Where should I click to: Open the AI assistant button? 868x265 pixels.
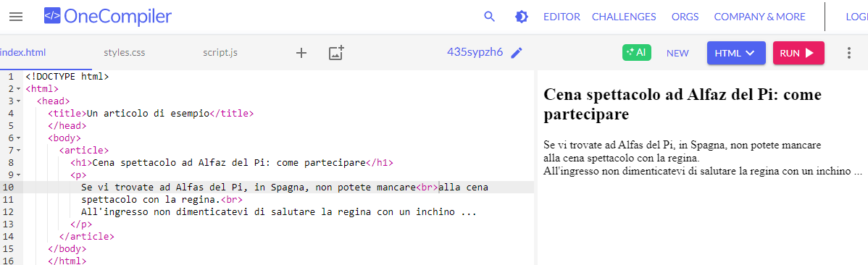click(x=637, y=53)
